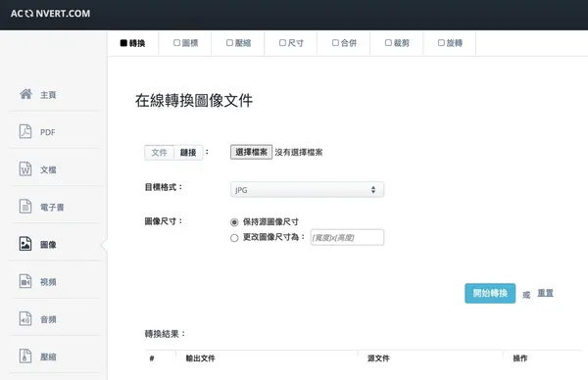Click the 選擇檔案 file button

tap(251, 152)
